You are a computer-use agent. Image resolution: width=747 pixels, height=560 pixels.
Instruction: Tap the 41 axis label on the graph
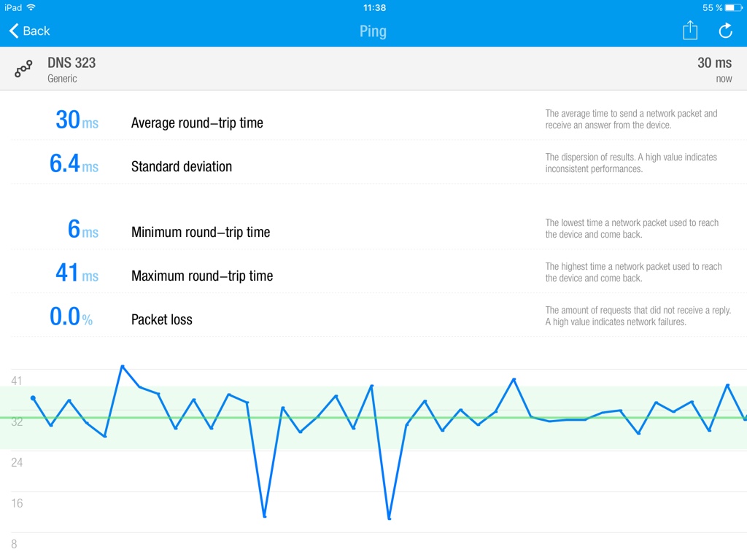(x=17, y=381)
